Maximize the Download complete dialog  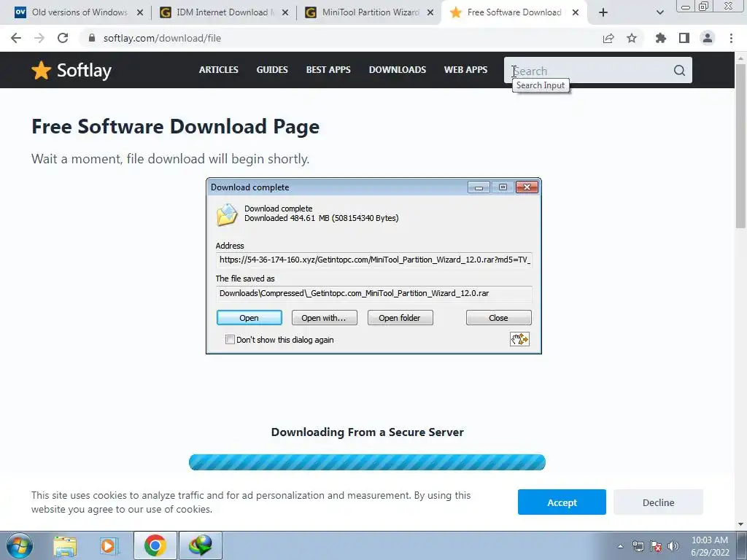(503, 187)
